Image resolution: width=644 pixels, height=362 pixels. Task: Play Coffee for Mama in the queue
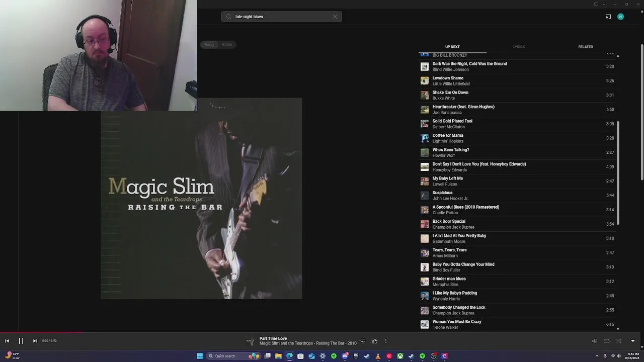click(517, 138)
